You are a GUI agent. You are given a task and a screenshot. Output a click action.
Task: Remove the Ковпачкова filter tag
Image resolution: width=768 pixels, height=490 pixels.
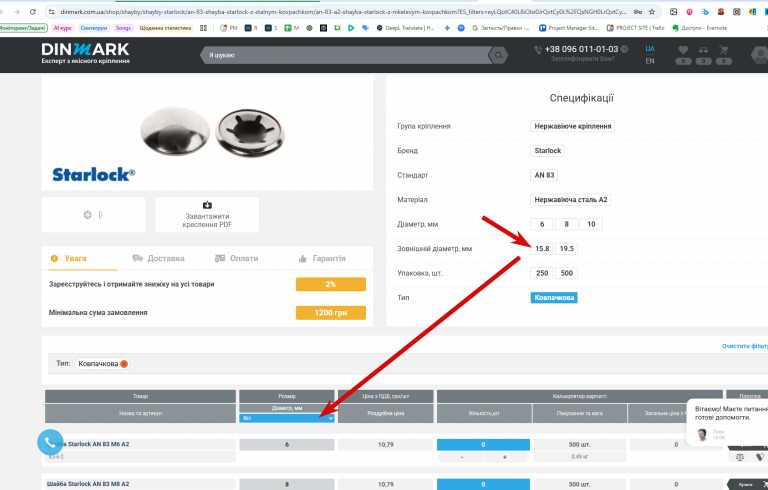point(124,364)
